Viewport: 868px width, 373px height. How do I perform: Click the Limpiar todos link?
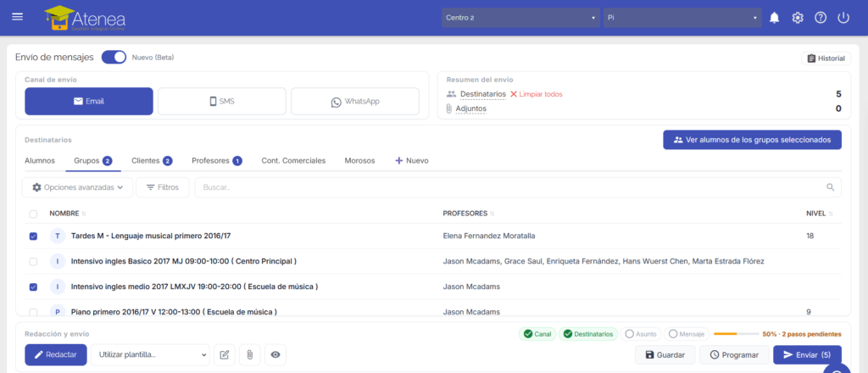536,94
